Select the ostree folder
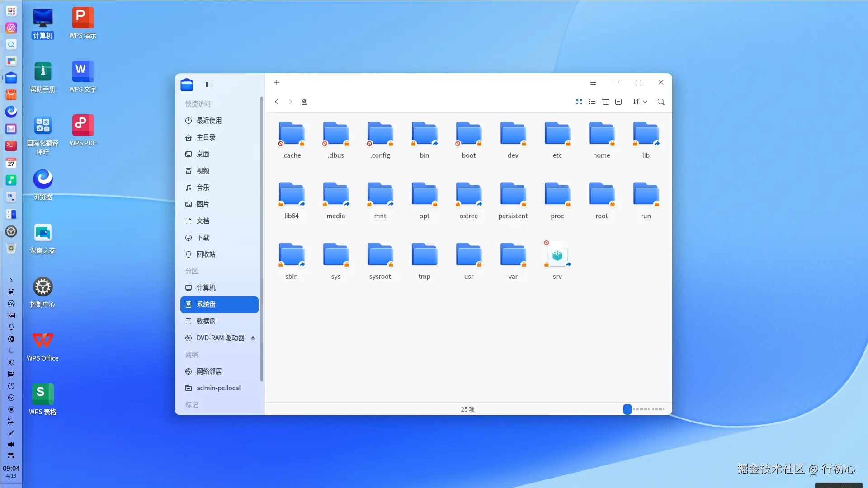The width and height of the screenshot is (868, 488). coord(469,201)
